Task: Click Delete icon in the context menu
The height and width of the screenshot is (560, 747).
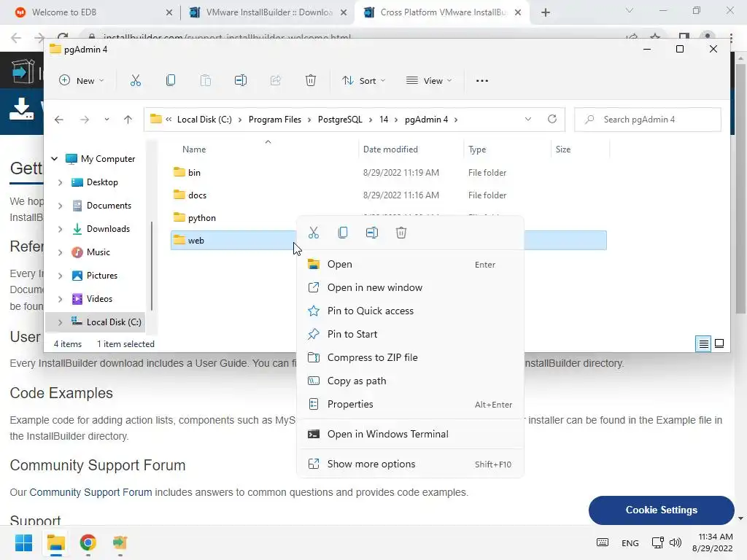Action: point(401,233)
